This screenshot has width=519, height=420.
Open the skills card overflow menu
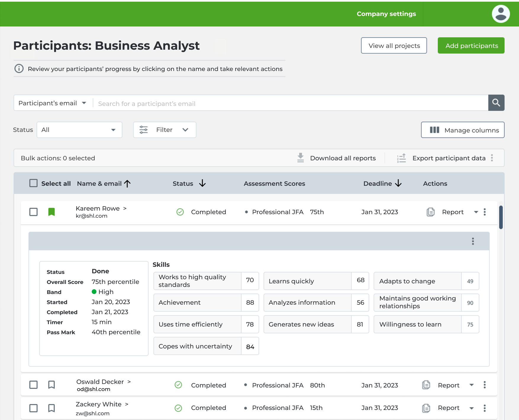[473, 241]
